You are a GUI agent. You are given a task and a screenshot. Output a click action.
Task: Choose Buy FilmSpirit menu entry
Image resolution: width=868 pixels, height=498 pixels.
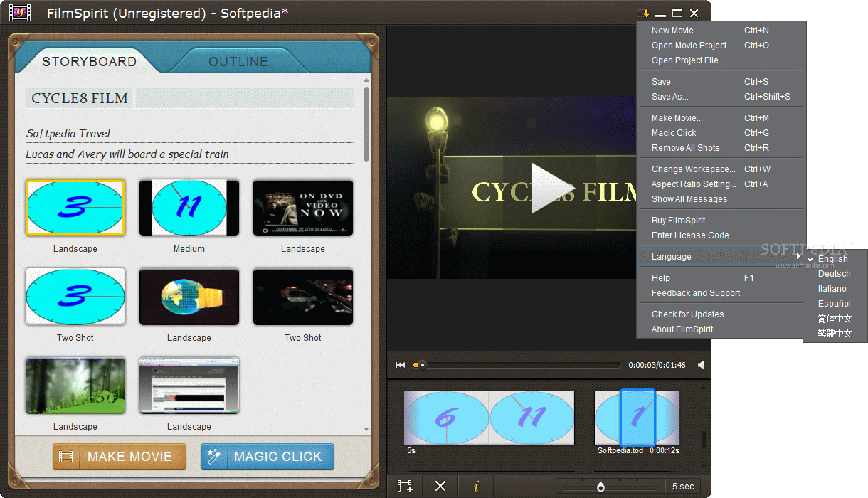pyautogui.click(x=721, y=221)
